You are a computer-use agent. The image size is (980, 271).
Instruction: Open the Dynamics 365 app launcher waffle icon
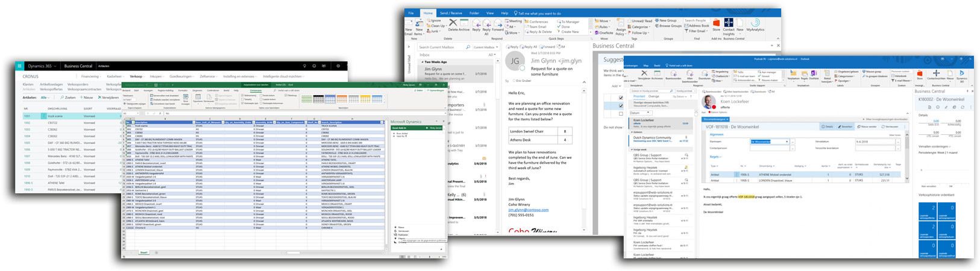tap(19, 66)
